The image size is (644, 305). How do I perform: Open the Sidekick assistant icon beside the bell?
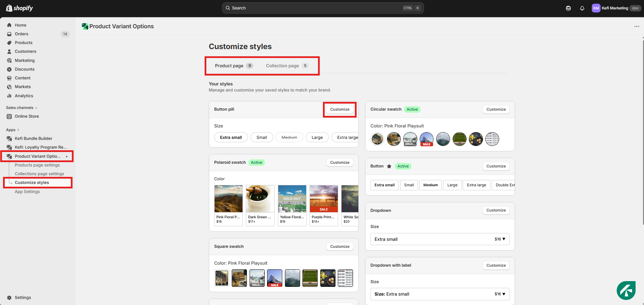[568, 8]
